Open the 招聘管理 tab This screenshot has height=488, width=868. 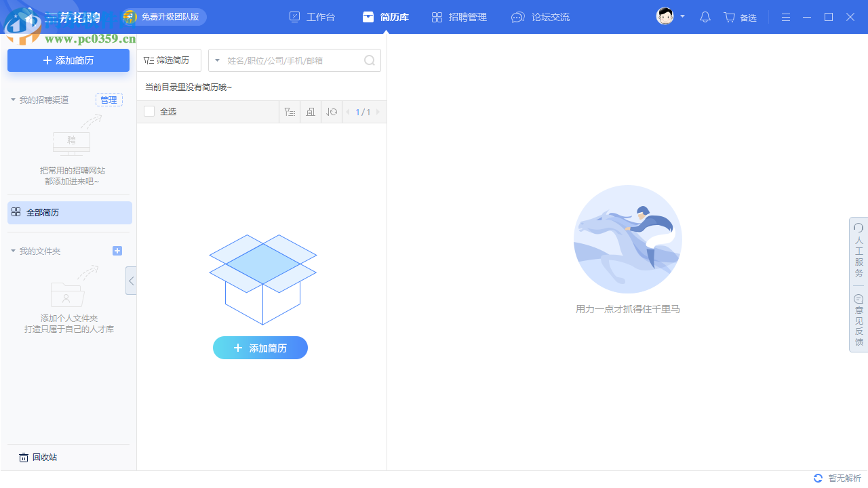coord(459,17)
